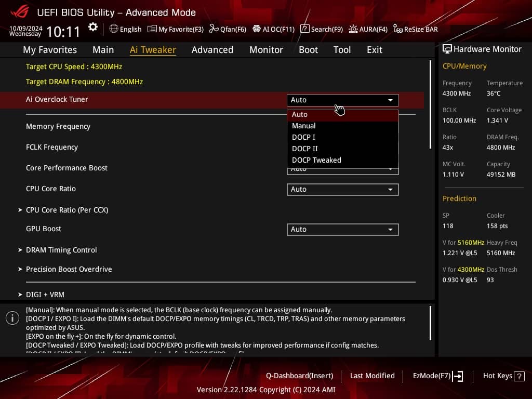Open the Monitor tab
The width and height of the screenshot is (532, 399).
(x=266, y=50)
